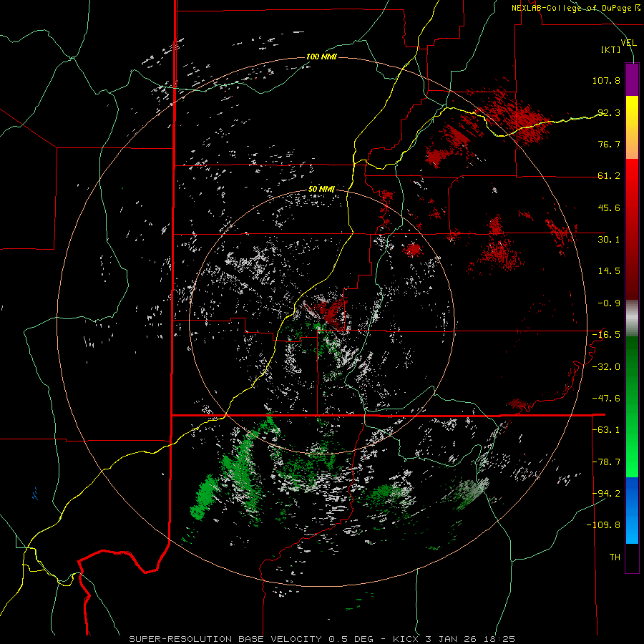
Task: Pick the green segment of the velocity scale
Action: (632, 406)
